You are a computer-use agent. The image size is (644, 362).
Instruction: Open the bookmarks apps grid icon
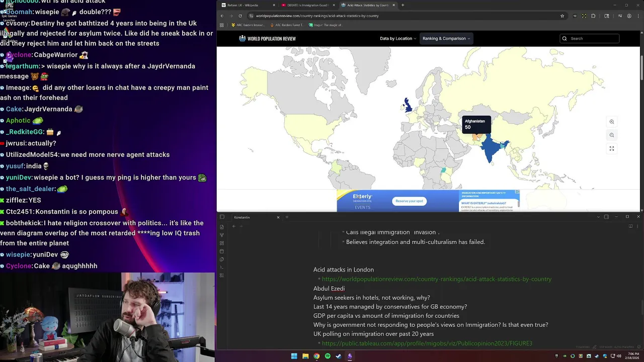coord(221,25)
